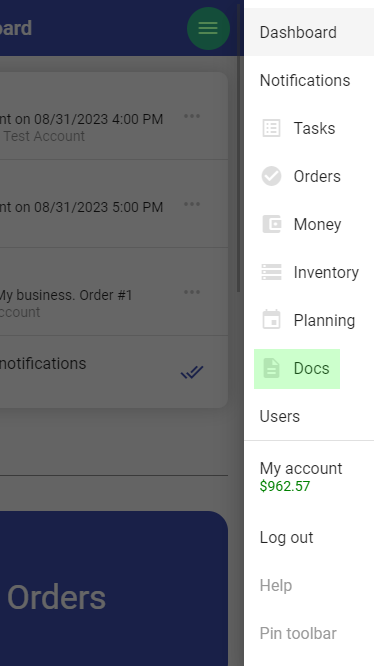Viewport: 374px width, 666px height.
Task: Click the Planning calendar icon
Action: (x=271, y=319)
